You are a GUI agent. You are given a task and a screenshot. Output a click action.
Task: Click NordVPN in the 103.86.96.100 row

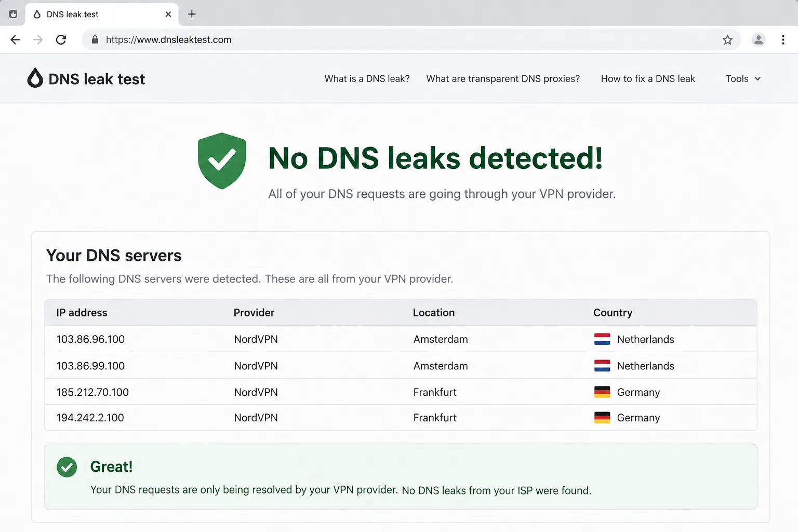[x=256, y=339]
